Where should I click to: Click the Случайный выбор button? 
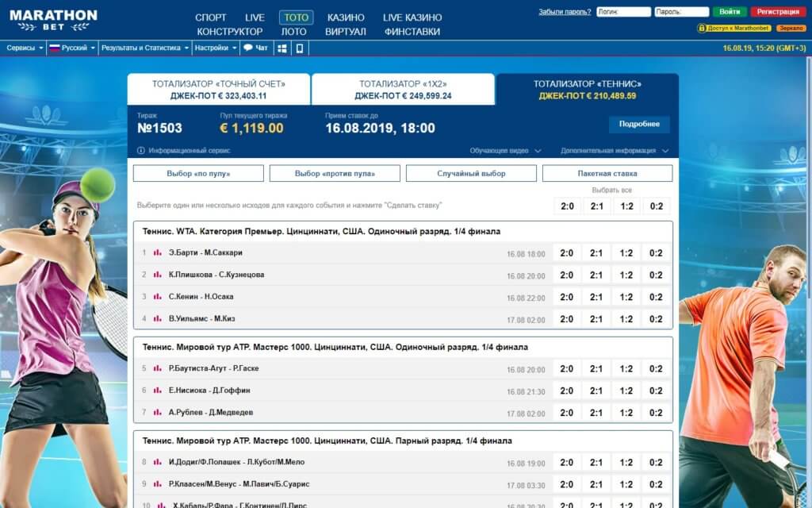click(x=471, y=173)
